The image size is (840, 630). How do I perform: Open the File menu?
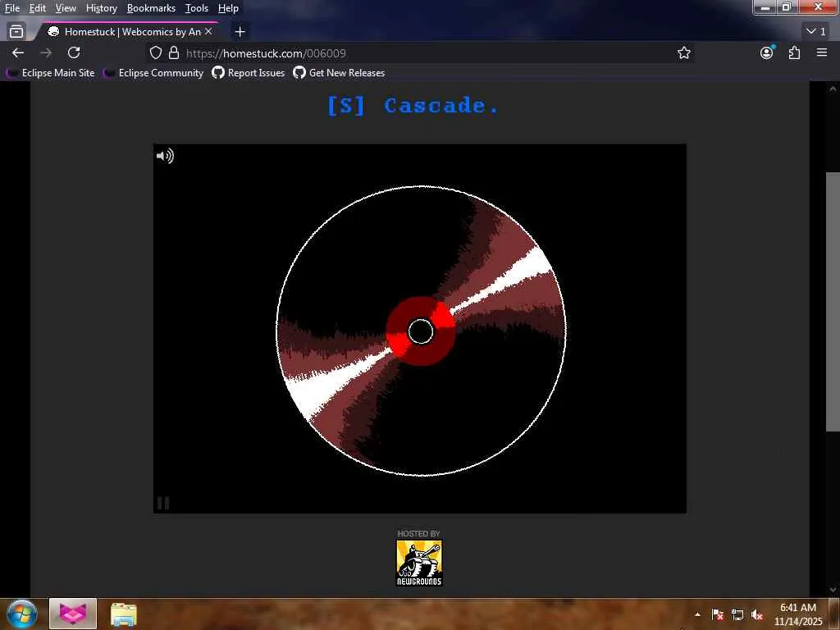[x=11, y=8]
